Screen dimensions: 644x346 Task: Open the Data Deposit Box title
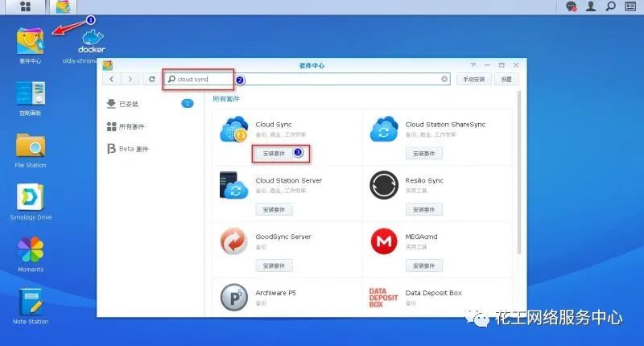(x=434, y=293)
